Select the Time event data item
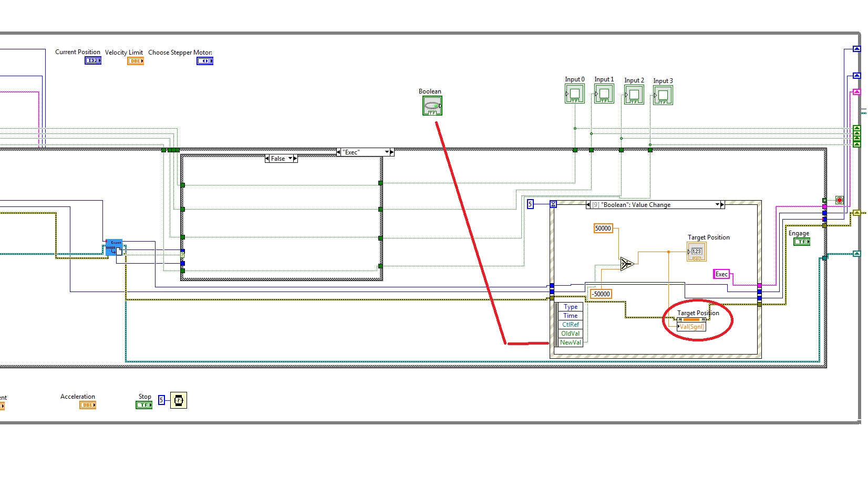The width and height of the screenshot is (868, 478). [571, 316]
